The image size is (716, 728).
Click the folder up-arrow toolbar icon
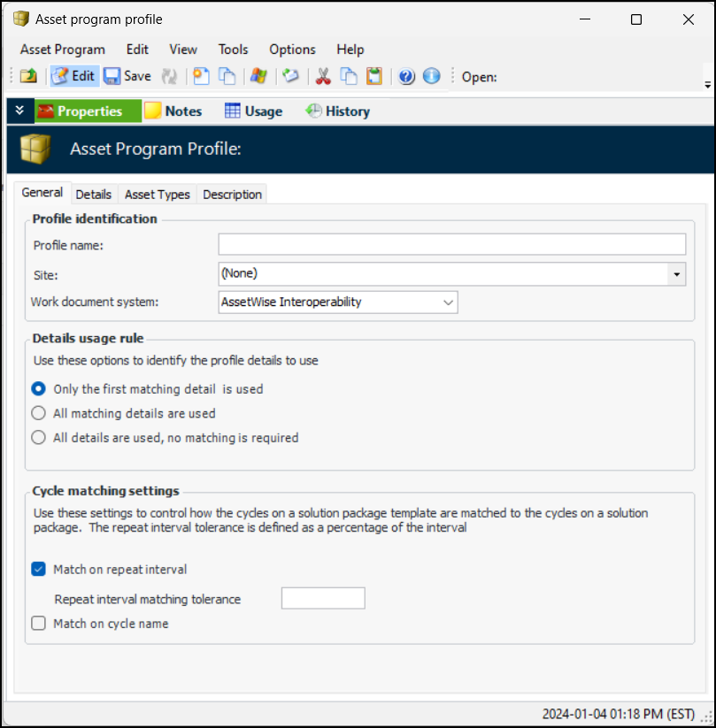[29, 76]
